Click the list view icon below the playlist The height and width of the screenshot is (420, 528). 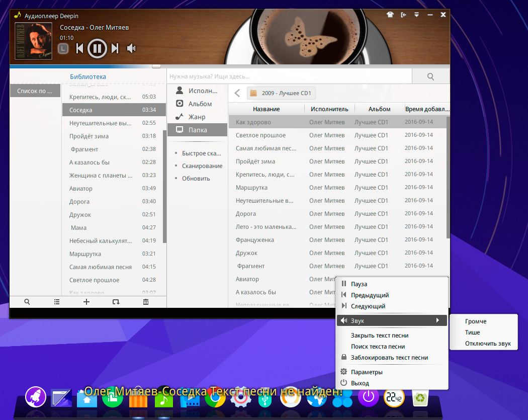coord(57,302)
